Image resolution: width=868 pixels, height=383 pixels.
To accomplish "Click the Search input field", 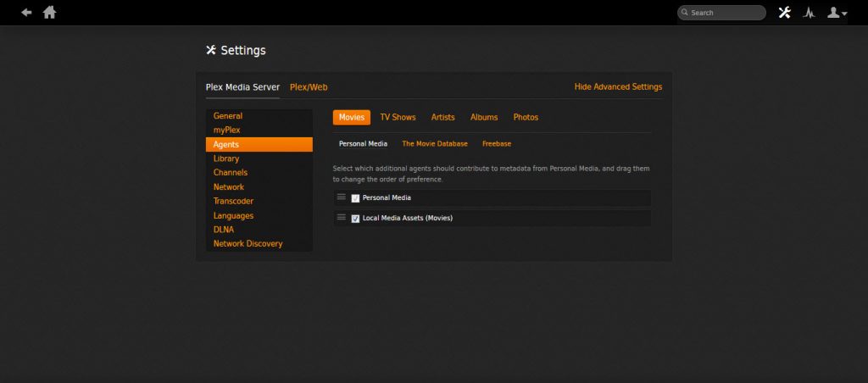I will pyautogui.click(x=722, y=12).
